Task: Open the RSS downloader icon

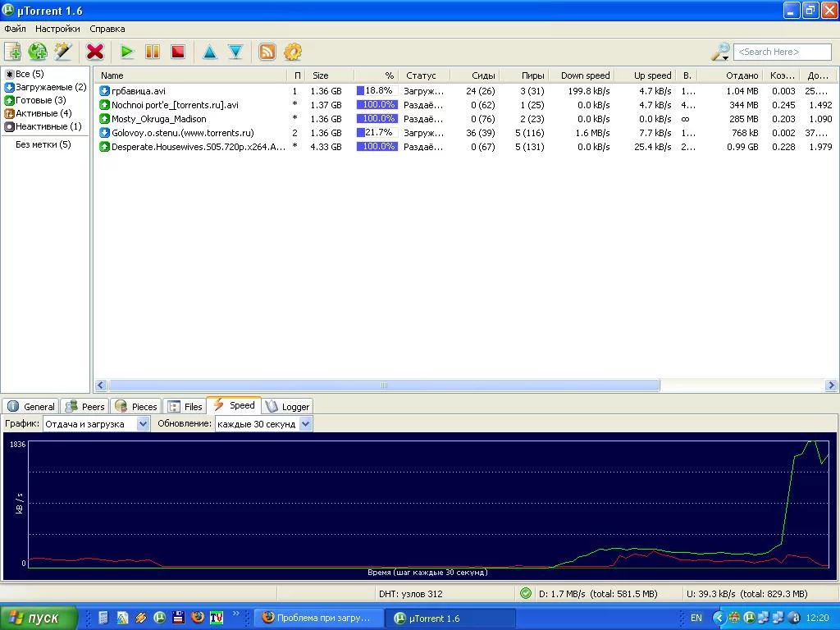Action: [267, 52]
